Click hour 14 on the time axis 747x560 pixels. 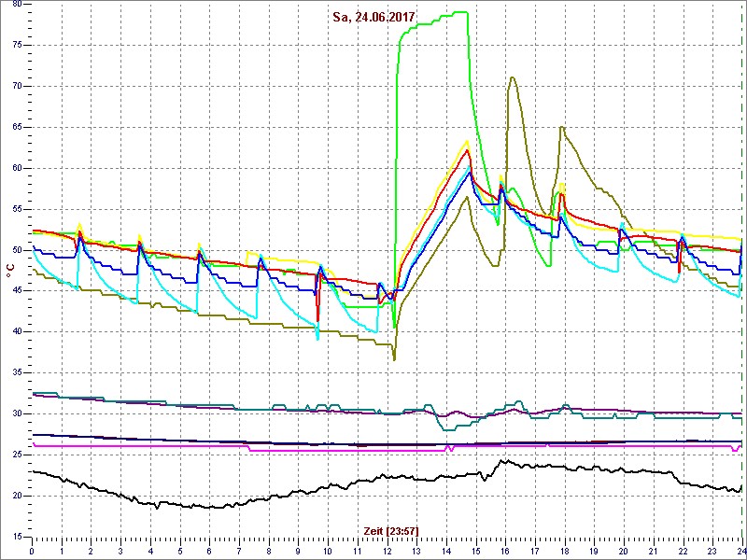click(446, 551)
